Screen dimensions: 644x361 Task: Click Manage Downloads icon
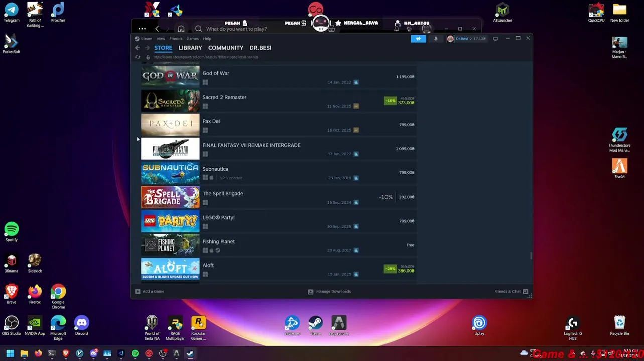311,291
